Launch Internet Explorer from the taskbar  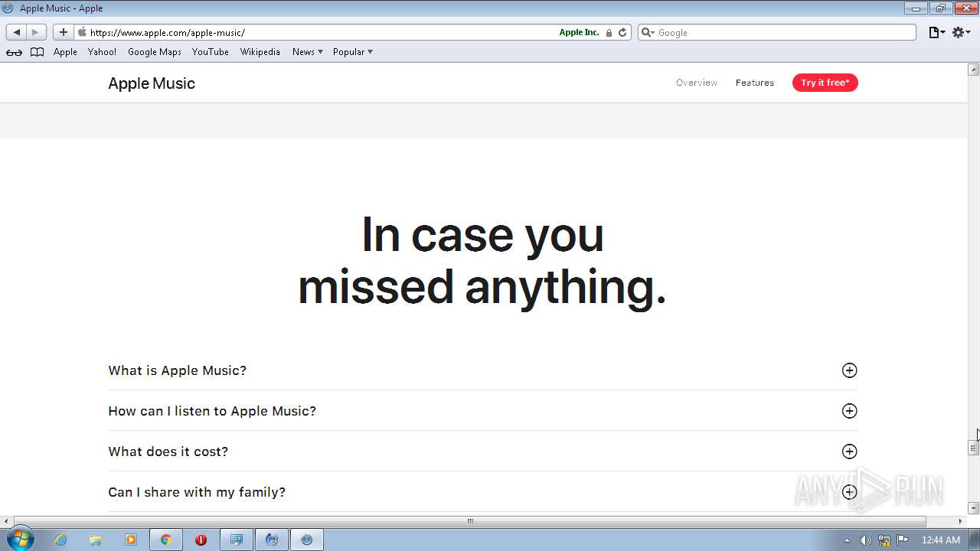[x=60, y=540]
